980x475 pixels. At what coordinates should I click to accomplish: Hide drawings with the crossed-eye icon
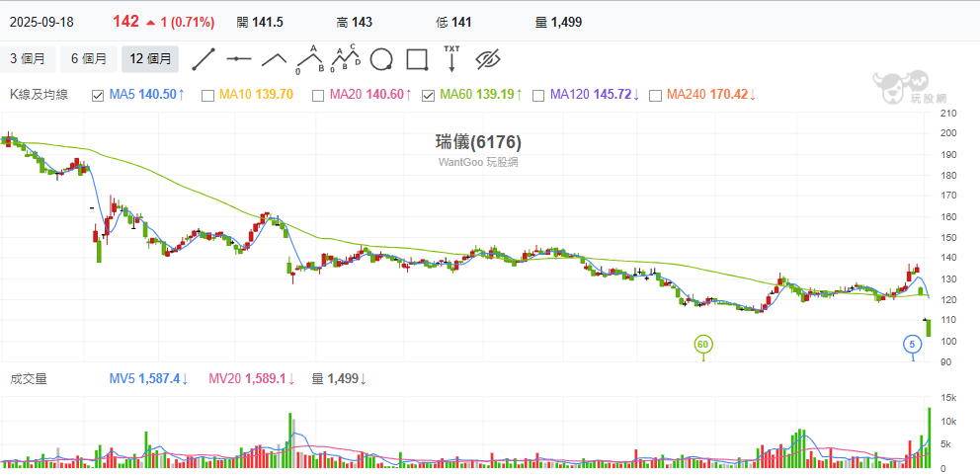[x=488, y=59]
